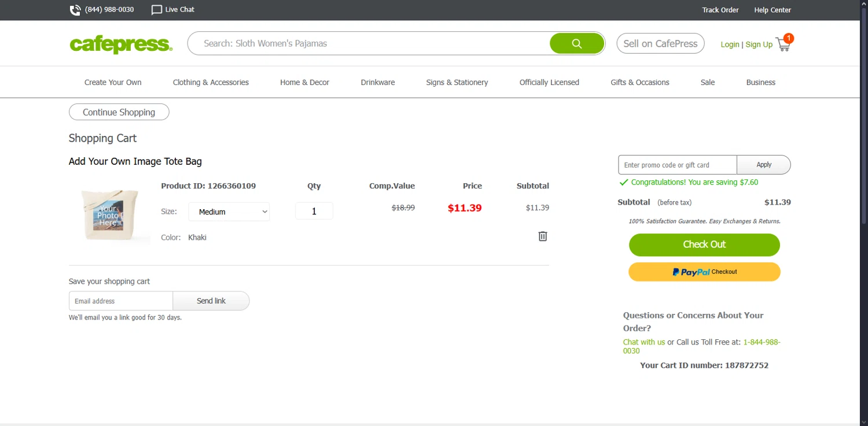The width and height of the screenshot is (868, 426).
Task: Open the Live Chat bubble icon
Action: pyautogui.click(x=156, y=10)
